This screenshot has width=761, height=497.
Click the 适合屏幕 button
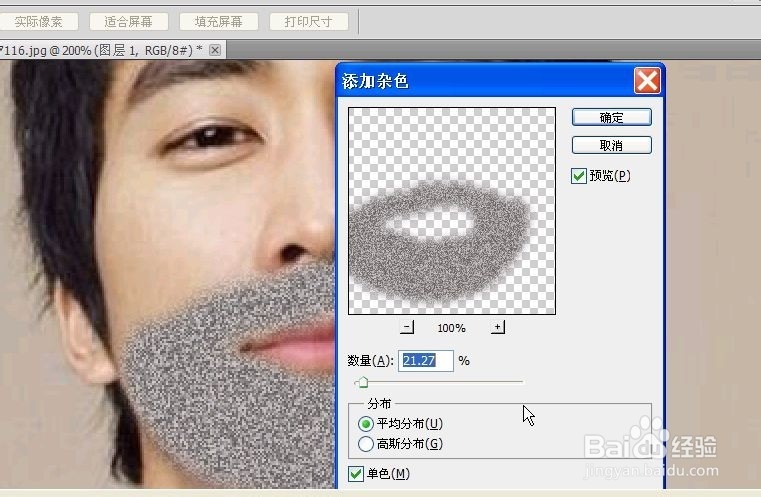pos(129,21)
